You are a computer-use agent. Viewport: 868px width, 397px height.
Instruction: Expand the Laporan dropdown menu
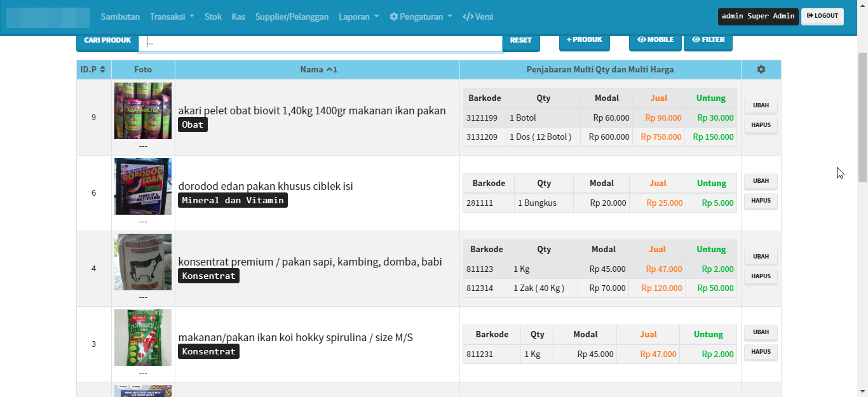pyautogui.click(x=358, y=17)
